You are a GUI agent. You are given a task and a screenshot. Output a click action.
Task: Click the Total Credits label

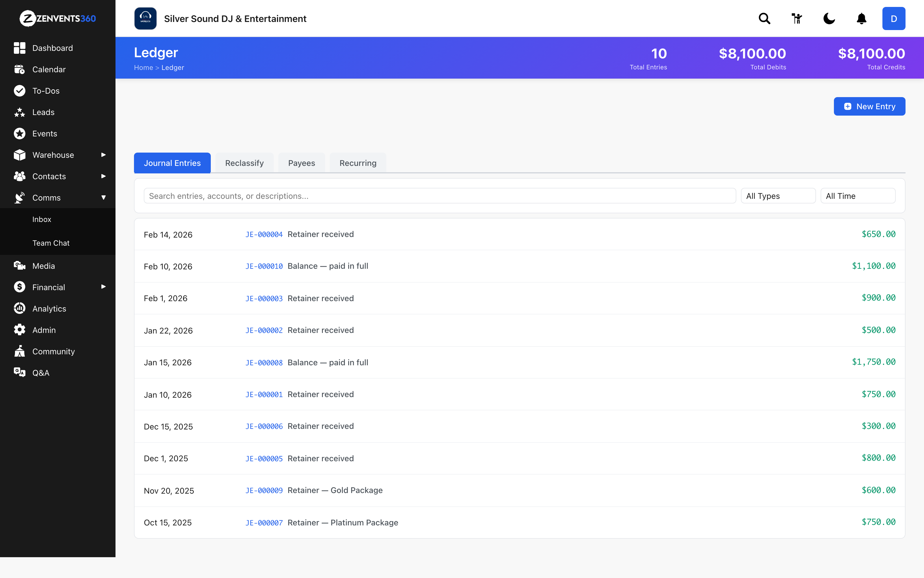[886, 67]
